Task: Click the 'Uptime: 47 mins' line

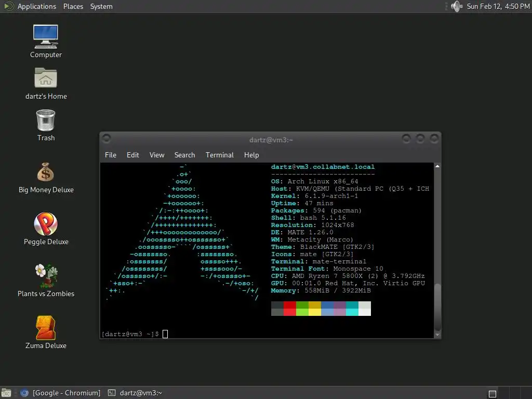Action: click(302, 203)
